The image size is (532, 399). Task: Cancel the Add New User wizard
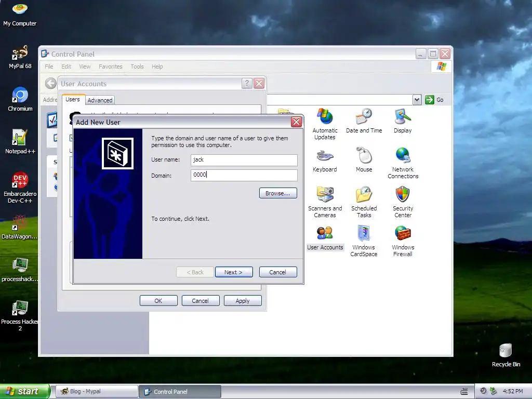point(278,272)
